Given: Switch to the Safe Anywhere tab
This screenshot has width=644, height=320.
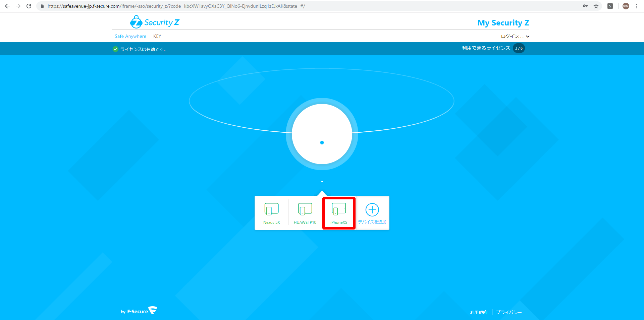Looking at the screenshot, I should (130, 36).
